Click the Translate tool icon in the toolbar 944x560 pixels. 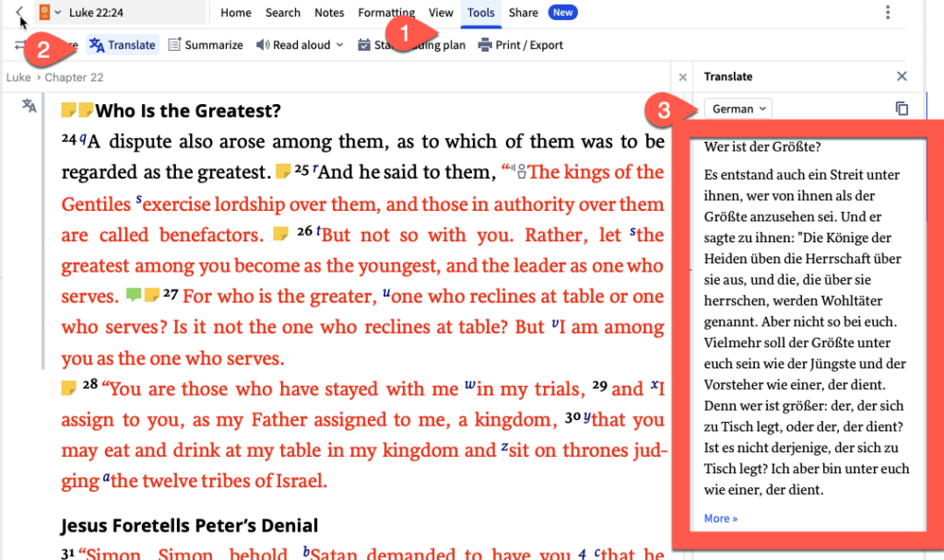pos(97,45)
